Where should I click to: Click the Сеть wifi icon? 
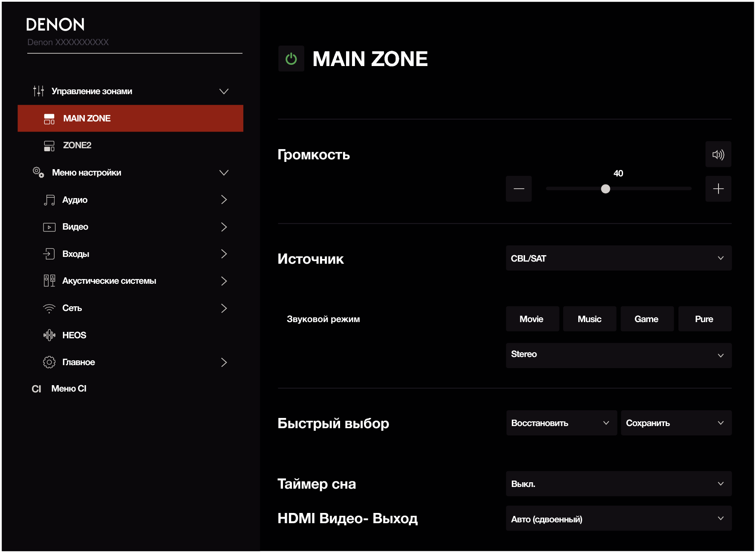coord(49,308)
